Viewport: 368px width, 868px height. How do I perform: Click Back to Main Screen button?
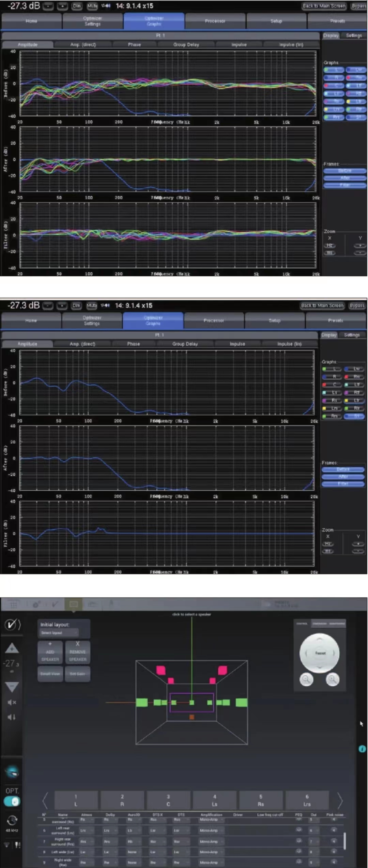[324, 6]
